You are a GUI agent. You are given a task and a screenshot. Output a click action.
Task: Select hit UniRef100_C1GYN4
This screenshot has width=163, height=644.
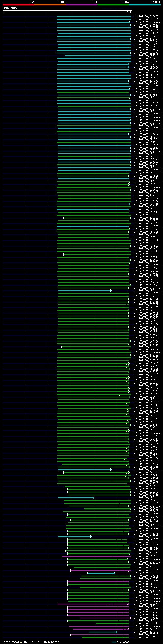pos(146,397)
